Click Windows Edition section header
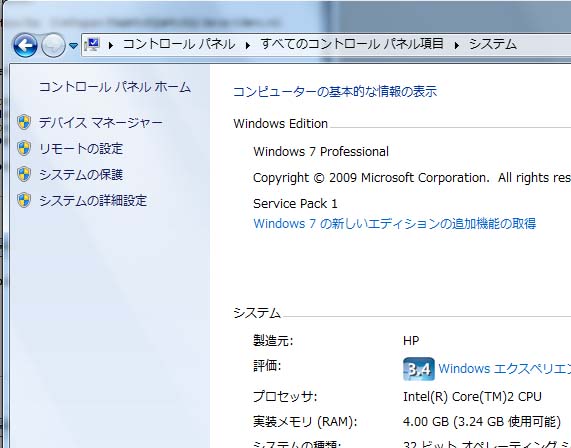 281,124
